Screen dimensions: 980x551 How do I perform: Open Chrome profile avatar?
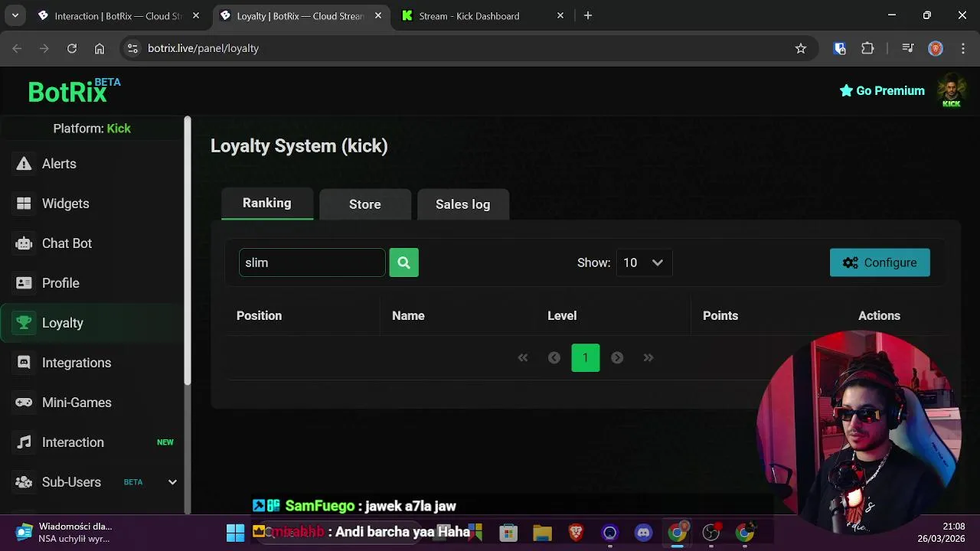(936, 48)
